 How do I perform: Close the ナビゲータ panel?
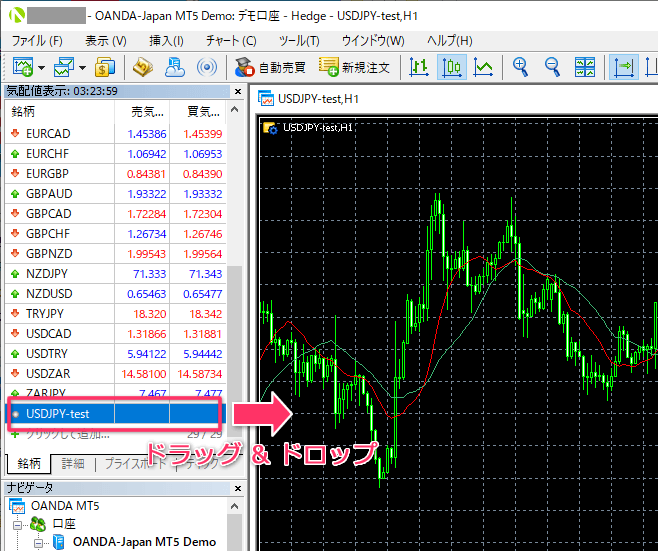pyautogui.click(x=238, y=488)
